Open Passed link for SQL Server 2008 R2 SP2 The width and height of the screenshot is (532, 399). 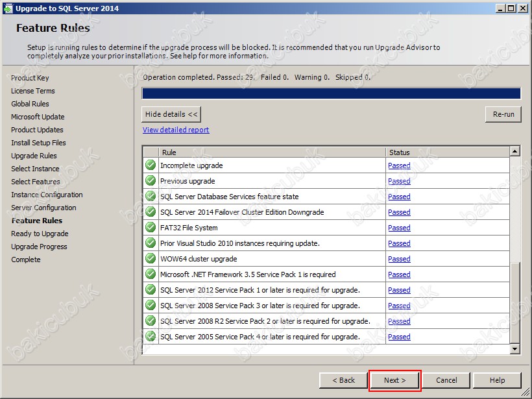pos(399,321)
